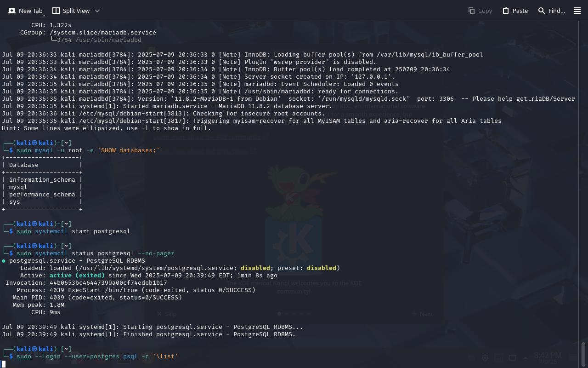Click the 'Triggering myisam-recover' log line
Screen dimensions: 588x368
[252, 121]
